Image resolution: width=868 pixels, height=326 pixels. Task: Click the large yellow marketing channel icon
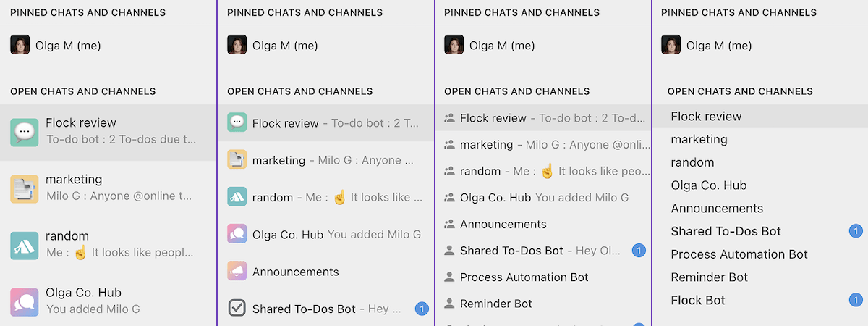click(24, 189)
